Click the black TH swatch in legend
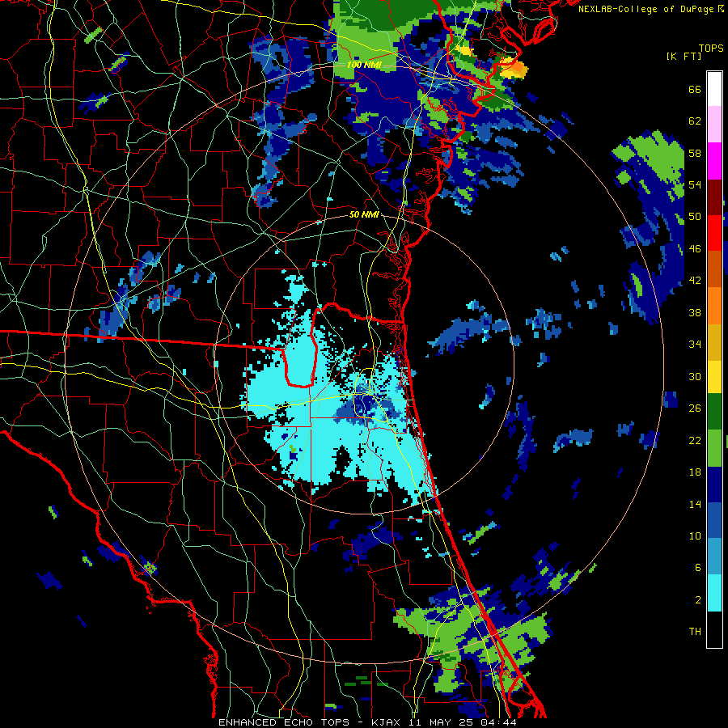The height and width of the screenshot is (728, 728). 714,629
